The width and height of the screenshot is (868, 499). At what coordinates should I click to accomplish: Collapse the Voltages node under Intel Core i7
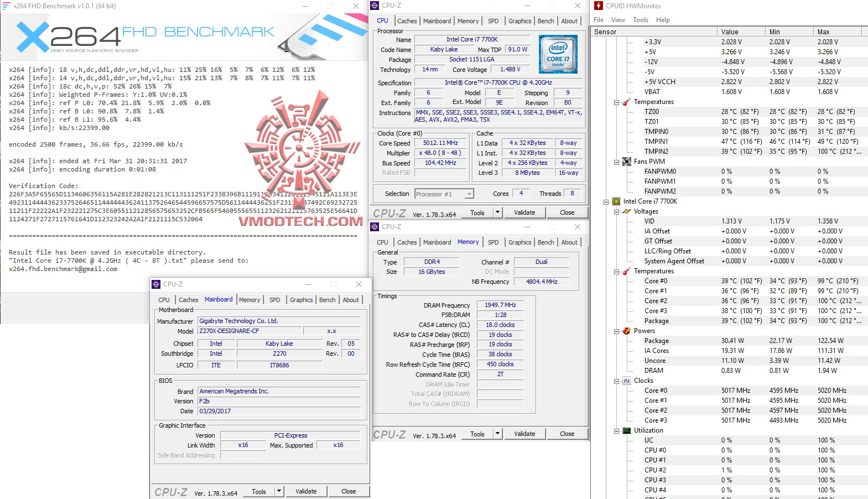coord(617,212)
